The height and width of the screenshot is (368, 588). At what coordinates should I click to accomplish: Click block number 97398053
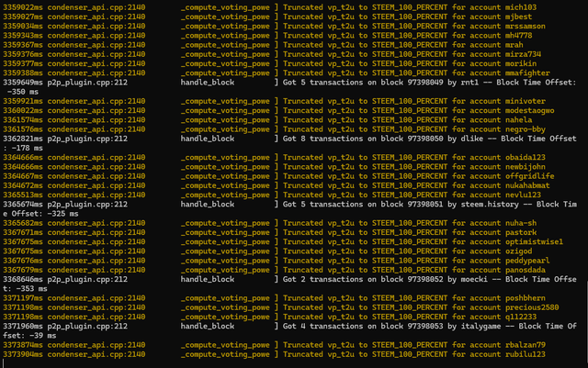tap(424, 326)
